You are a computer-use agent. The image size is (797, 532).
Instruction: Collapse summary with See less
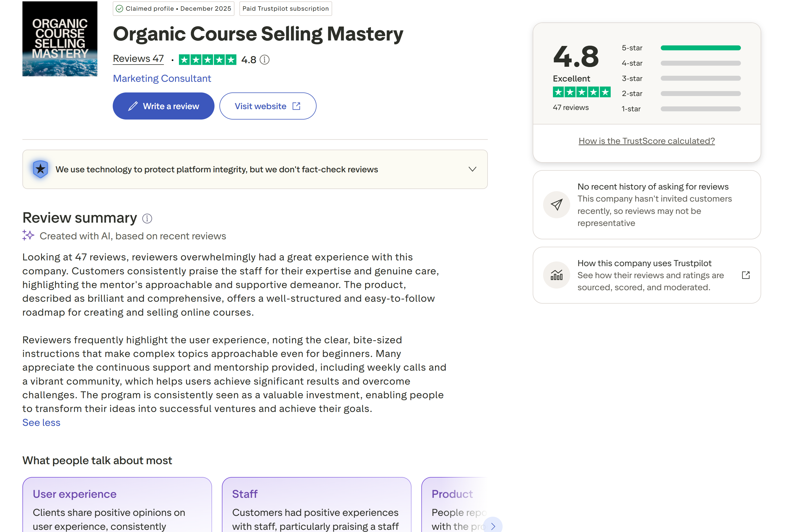pyautogui.click(x=41, y=422)
